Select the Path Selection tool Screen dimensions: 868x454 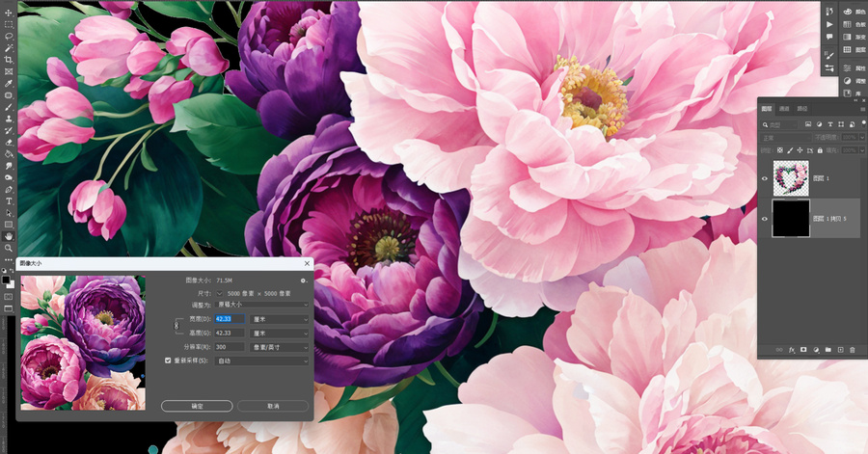(x=9, y=213)
